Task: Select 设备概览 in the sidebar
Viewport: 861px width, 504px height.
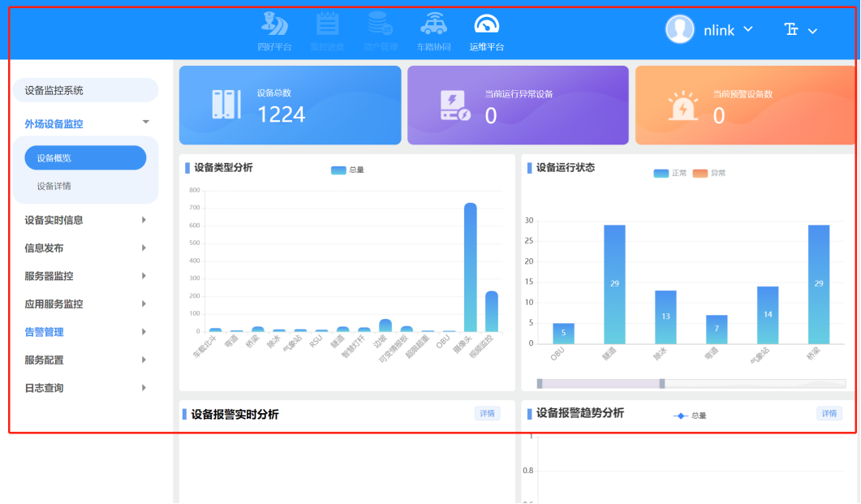Action: (85, 158)
